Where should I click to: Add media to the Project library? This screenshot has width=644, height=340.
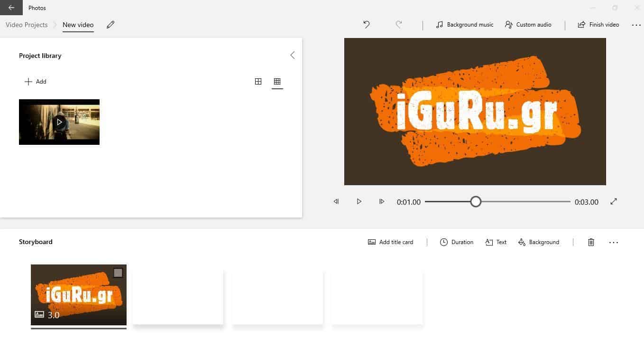coord(36,82)
